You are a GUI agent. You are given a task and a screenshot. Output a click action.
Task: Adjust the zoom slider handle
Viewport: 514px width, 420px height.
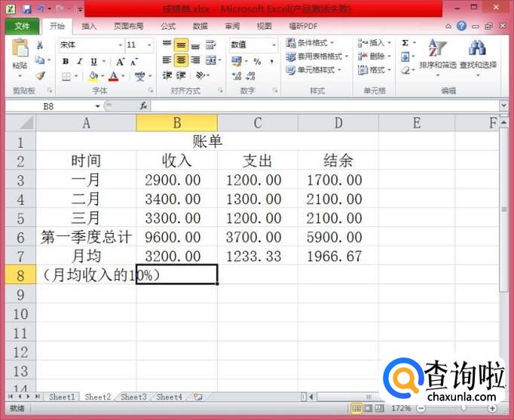[x=464, y=409]
